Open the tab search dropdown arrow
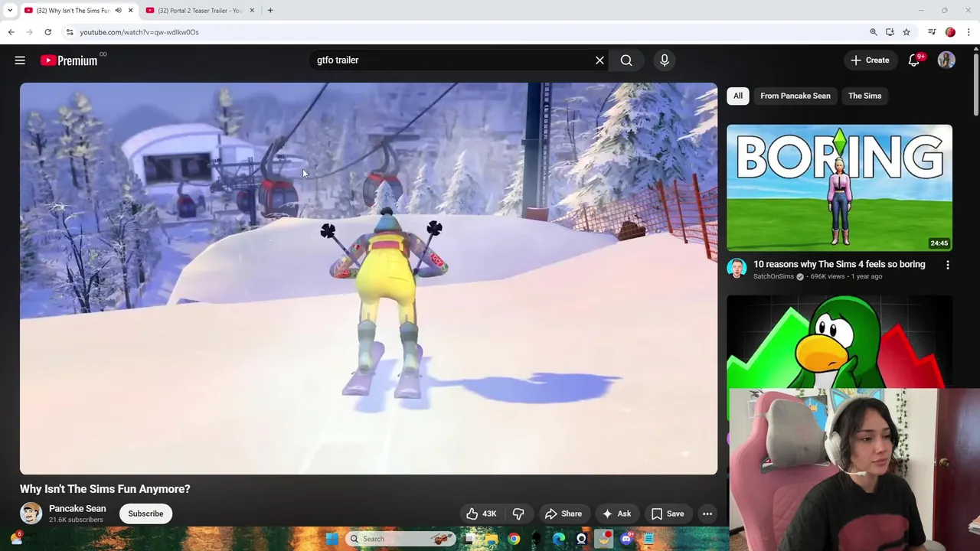Viewport: 980px width, 551px height. [x=9, y=11]
